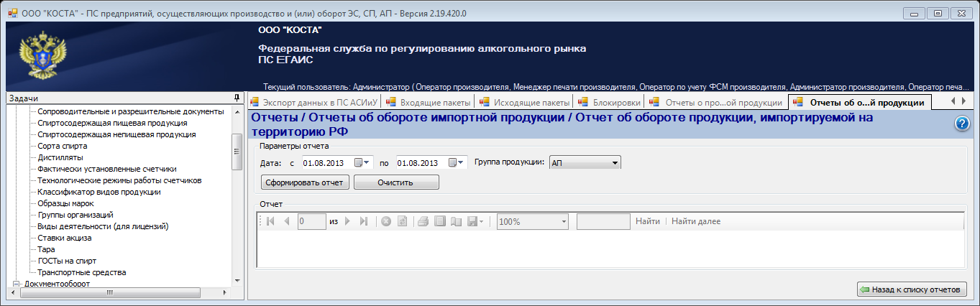Focus the current page number field
The width and height of the screenshot is (980, 306).
click(312, 221)
